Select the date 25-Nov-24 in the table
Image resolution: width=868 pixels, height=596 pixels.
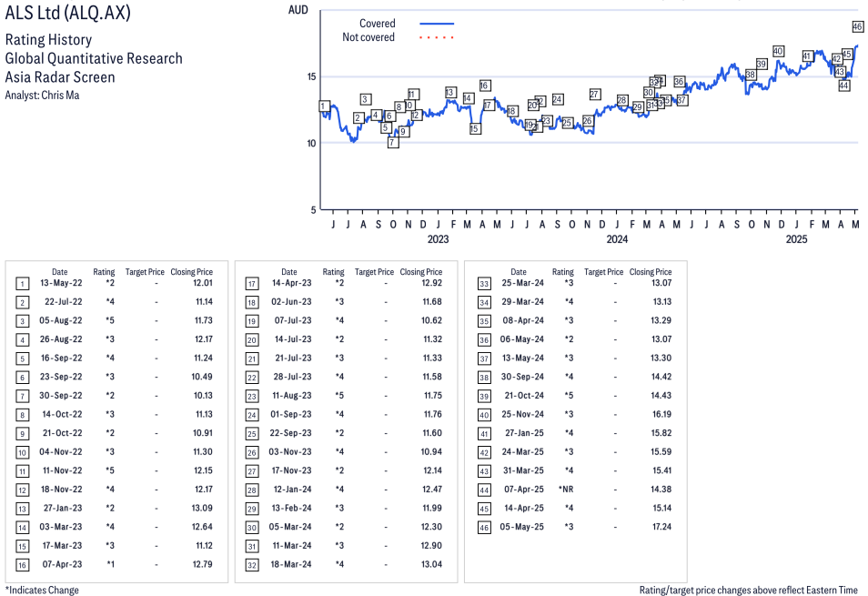(522, 414)
